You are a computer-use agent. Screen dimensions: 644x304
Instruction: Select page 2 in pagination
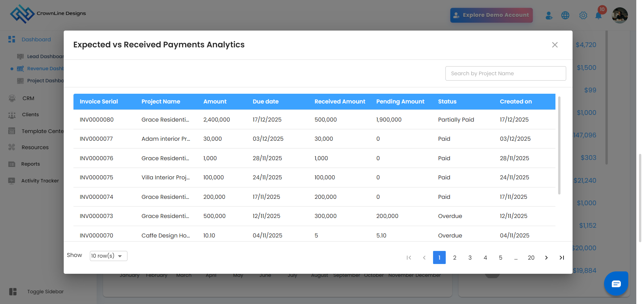pos(455,258)
